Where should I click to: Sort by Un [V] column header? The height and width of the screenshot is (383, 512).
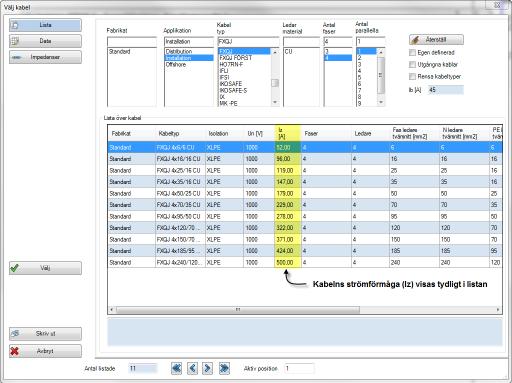pos(259,133)
